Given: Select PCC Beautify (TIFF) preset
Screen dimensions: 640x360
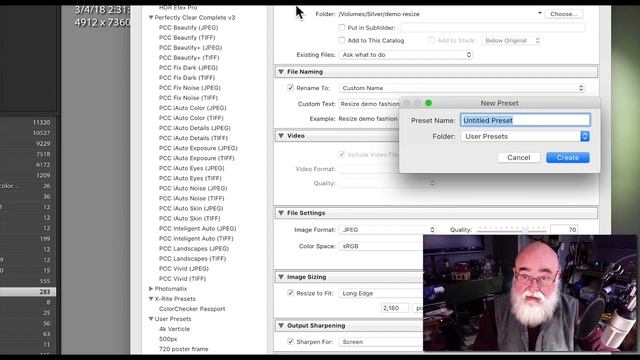Looking at the screenshot, I should pos(187,38).
